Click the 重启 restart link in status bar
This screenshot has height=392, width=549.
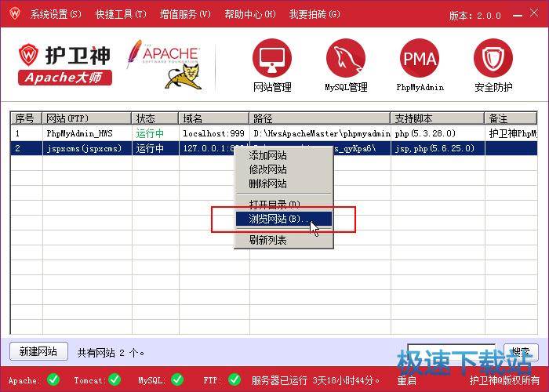[x=406, y=380]
